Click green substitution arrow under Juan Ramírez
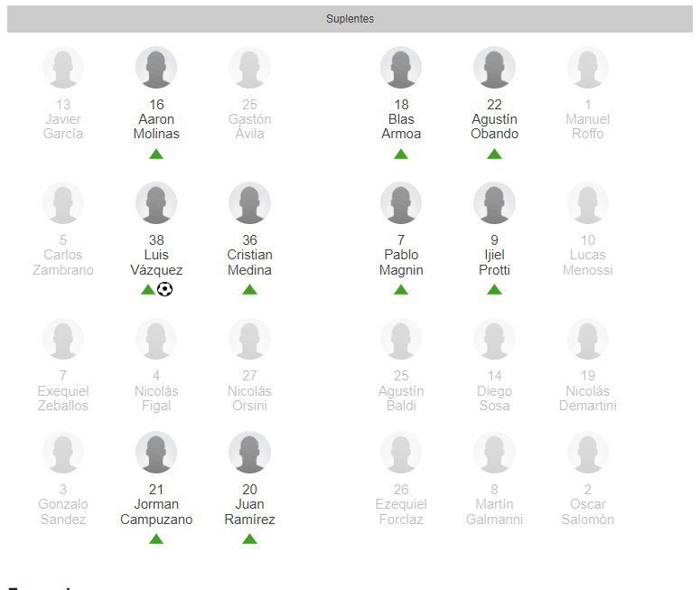Screen dimensions: 700x590 click(249, 539)
